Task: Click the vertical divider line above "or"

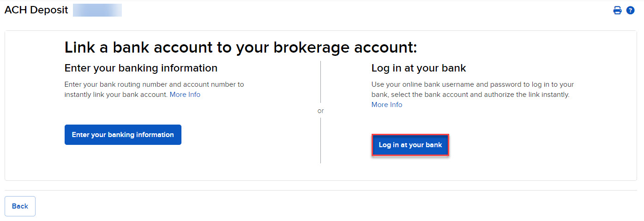Action: click(x=320, y=83)
